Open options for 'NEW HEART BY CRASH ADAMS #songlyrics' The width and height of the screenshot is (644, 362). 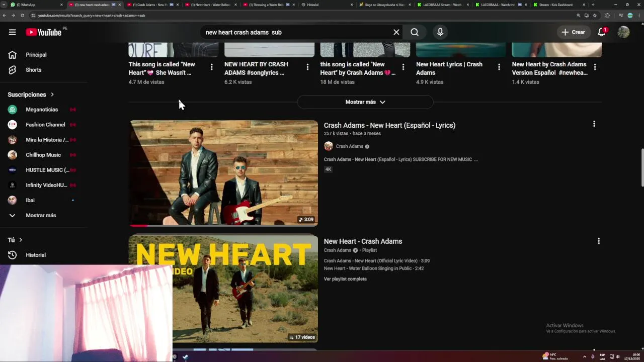[307, 67]
